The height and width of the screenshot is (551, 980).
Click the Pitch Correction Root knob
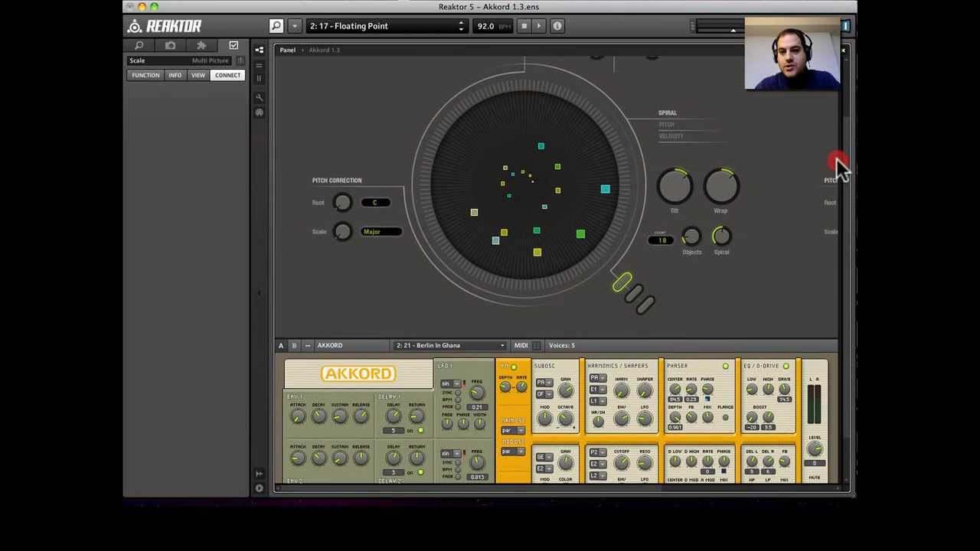click(x=342, y=202)
